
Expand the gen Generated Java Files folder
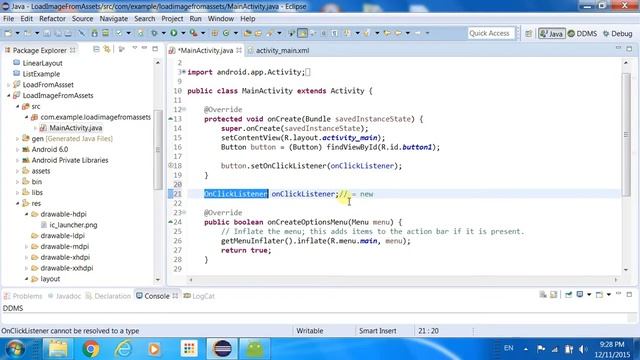[18, 139]
